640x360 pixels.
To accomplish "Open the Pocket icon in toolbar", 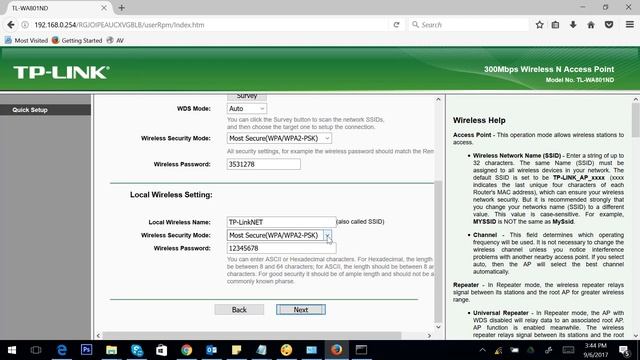I will (609, 25).
